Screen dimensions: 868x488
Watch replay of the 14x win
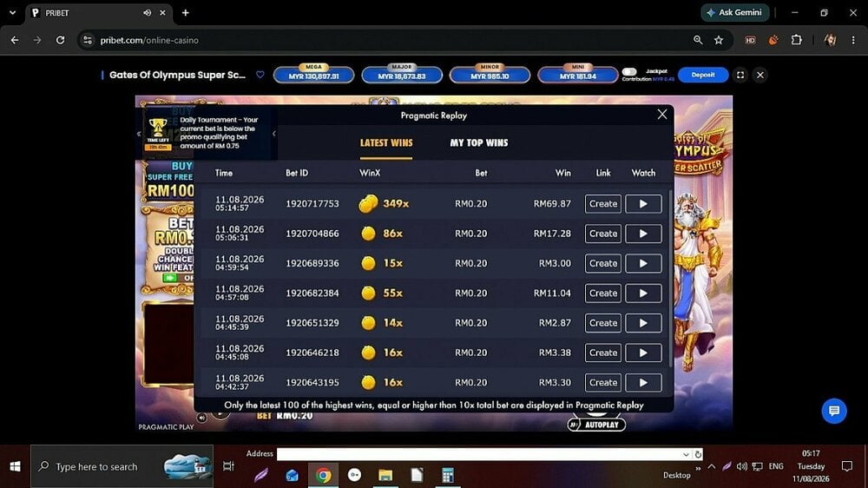pos(643,323)
